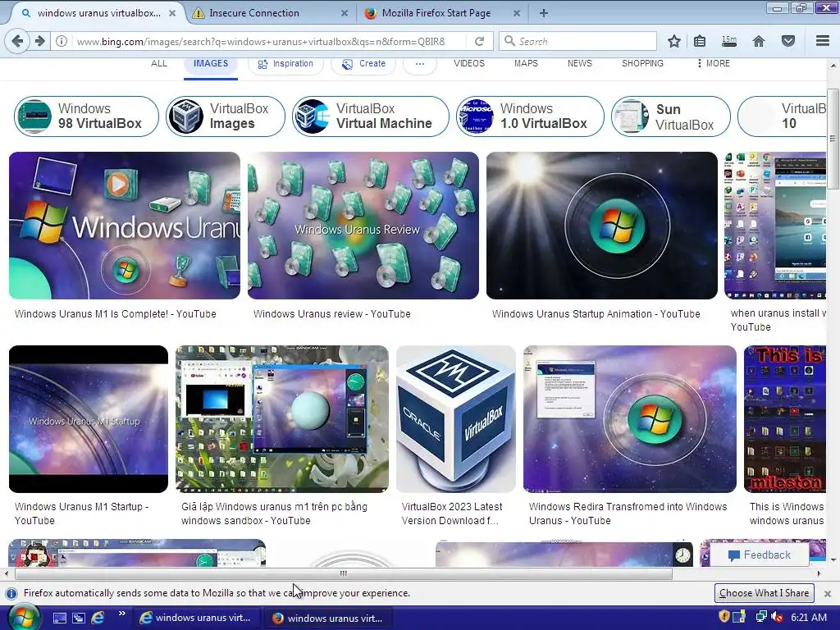Click the Feedback button
This screenshot has height=630, width=840.
coord(760,555)
